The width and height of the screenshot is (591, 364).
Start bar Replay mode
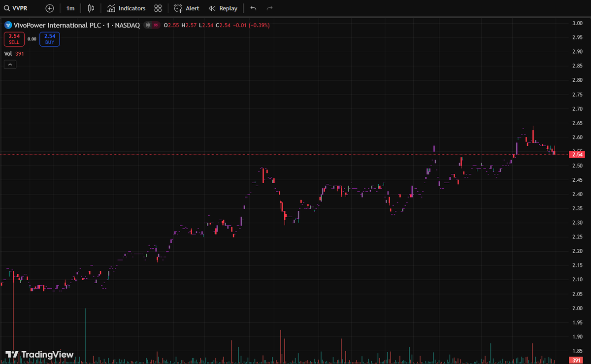(x=223, y=8)
